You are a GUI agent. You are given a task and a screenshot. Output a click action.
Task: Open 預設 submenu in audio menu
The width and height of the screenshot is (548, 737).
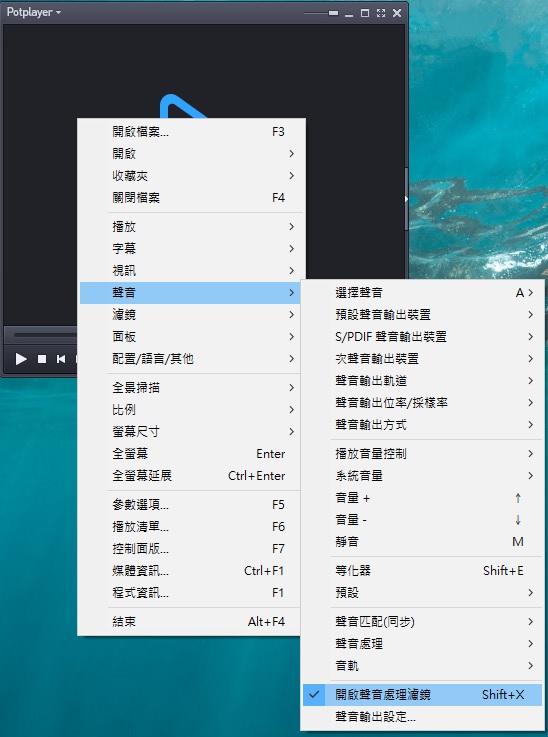422,593
